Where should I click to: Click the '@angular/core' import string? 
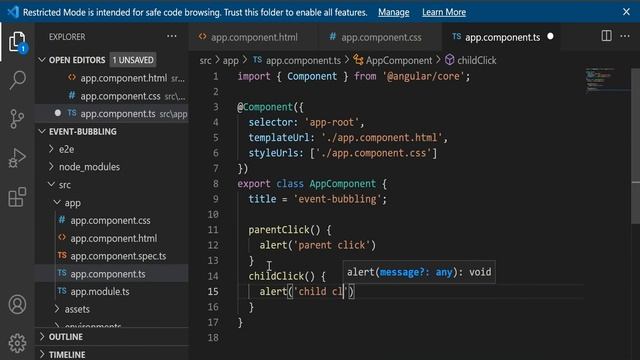click(424, 76)
